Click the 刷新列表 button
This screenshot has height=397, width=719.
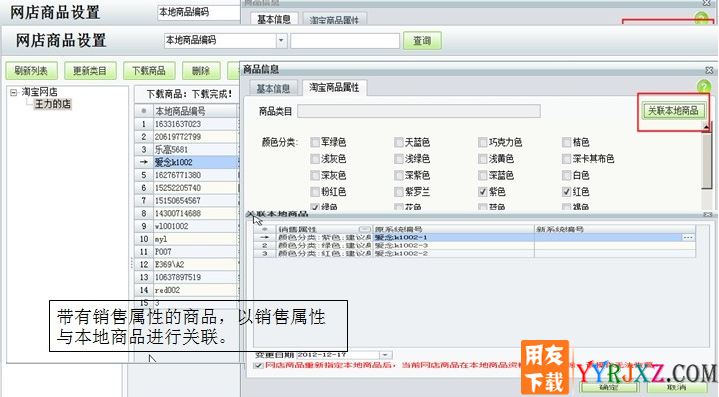coord(31,71)
